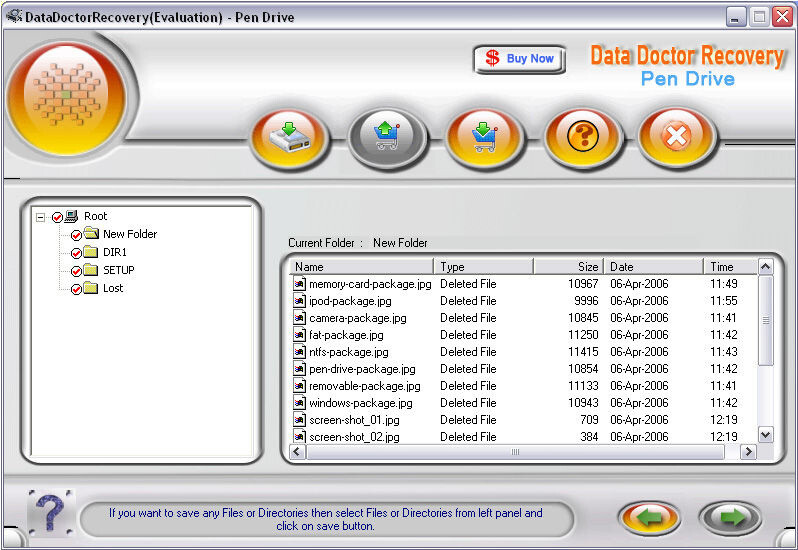
Task: Select camera-package.jpg file
Action: pos(358,318)
